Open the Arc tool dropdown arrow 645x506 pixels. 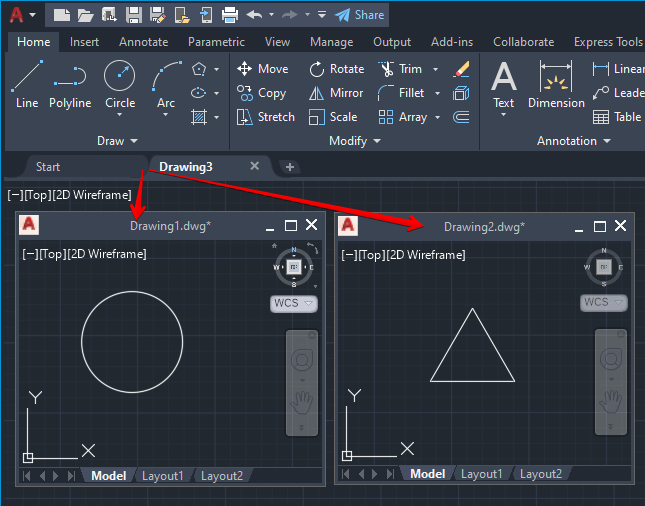coord(166,115)
